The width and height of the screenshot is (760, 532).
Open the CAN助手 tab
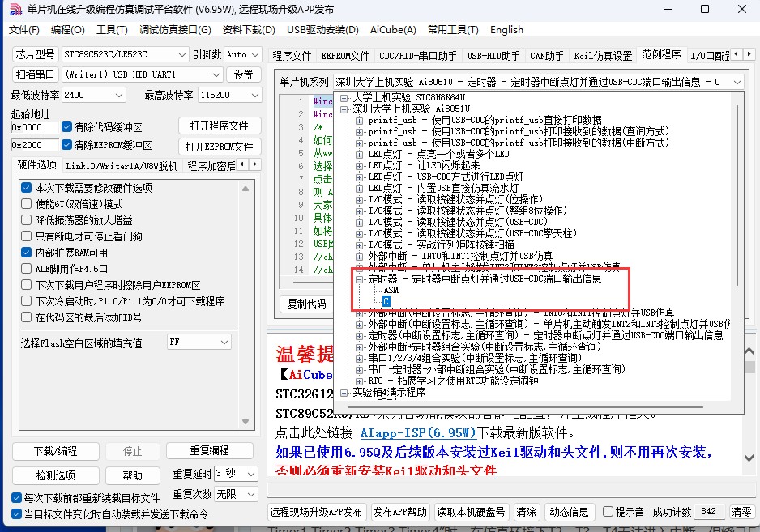(547, 56)
